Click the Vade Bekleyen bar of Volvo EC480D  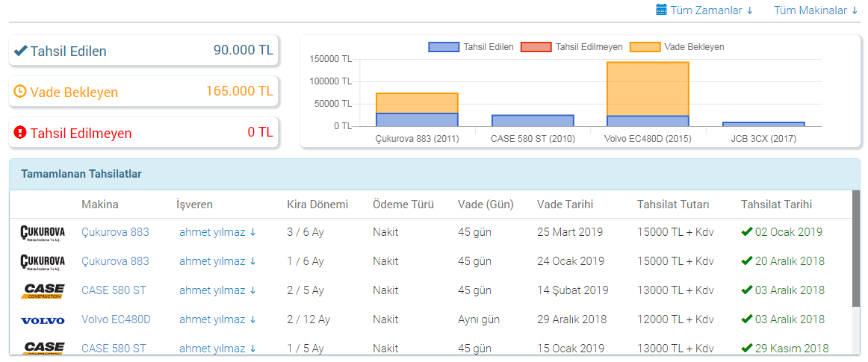(648, 89)
